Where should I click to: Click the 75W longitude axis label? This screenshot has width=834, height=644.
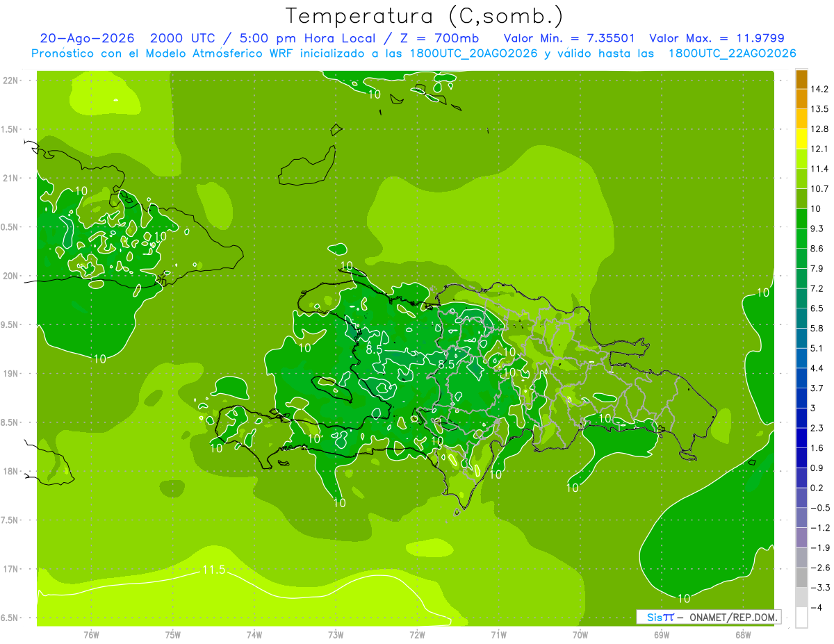[x=173, y=635]
